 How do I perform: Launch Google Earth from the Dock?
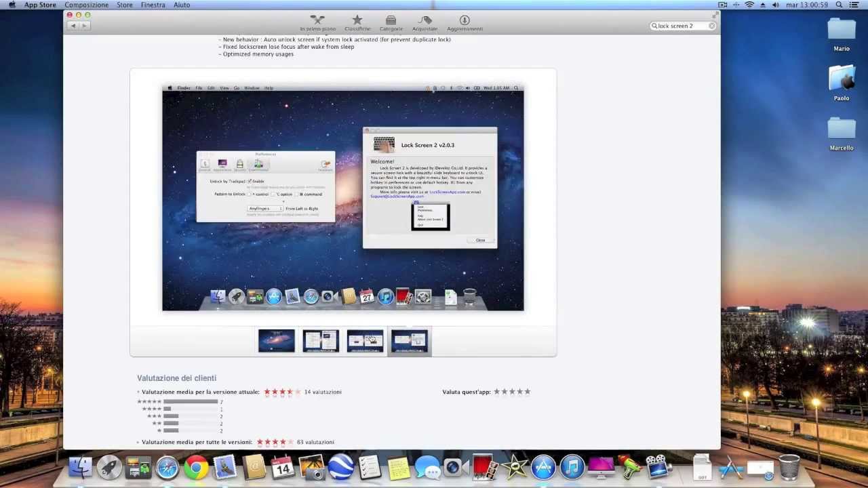click(341, 467)
